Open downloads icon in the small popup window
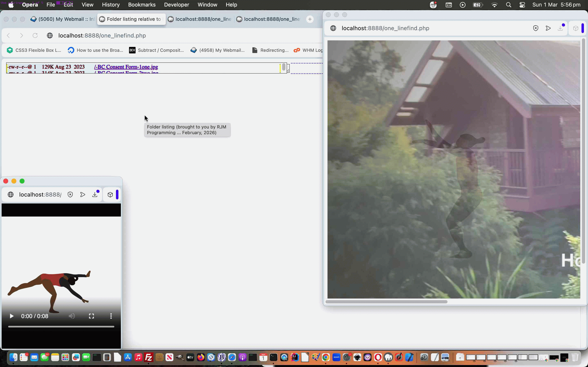The width and height of the screenshot is (588, 367). click(95, 195)
